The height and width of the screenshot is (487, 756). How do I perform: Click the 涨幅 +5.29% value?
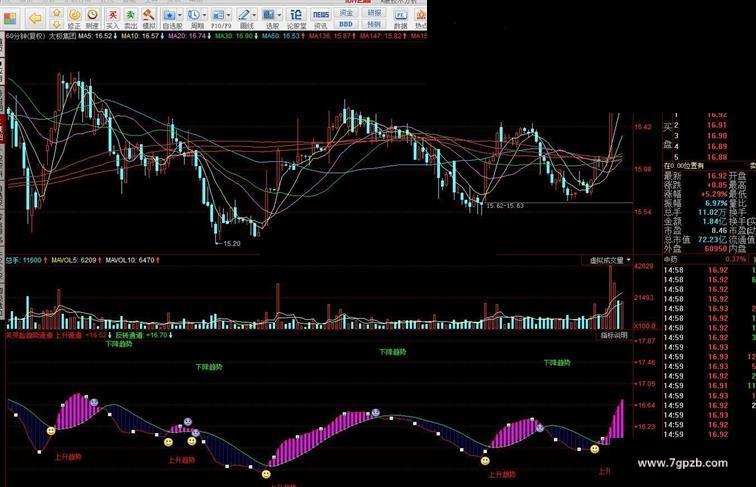click(x=714, y=194)
